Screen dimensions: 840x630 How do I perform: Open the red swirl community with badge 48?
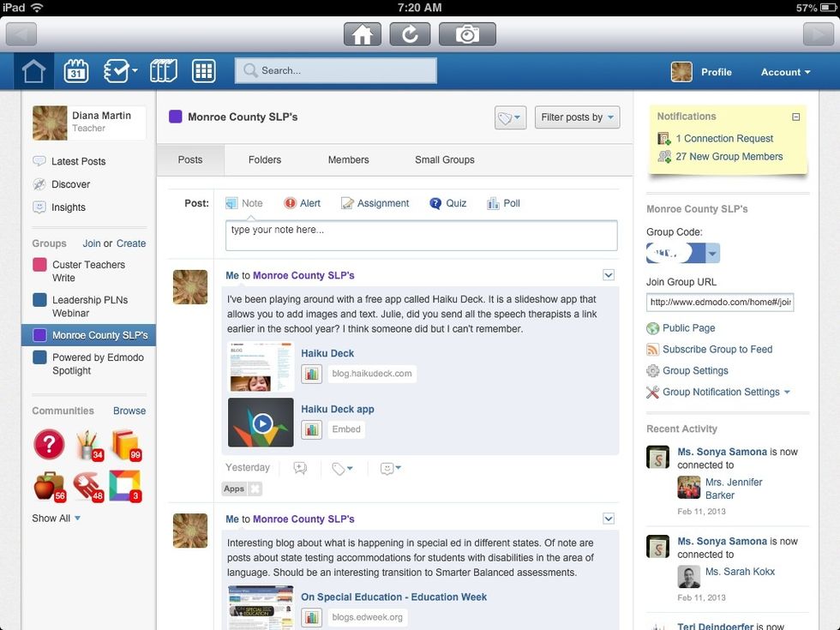click(88, 487)
